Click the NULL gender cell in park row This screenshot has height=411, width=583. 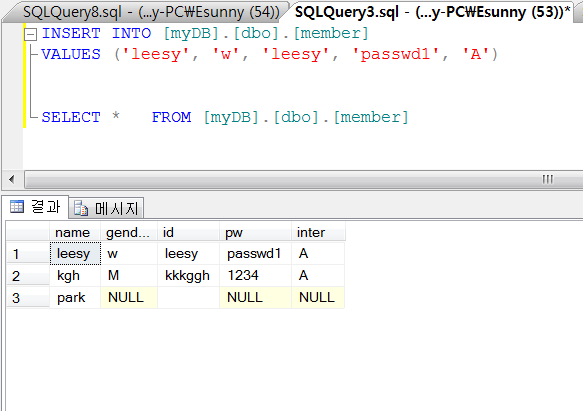(129, 298)
